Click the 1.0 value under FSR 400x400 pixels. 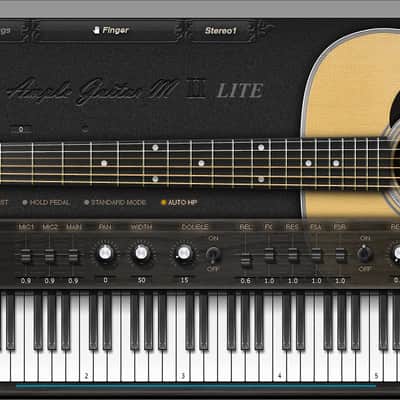tap(340, 281)
